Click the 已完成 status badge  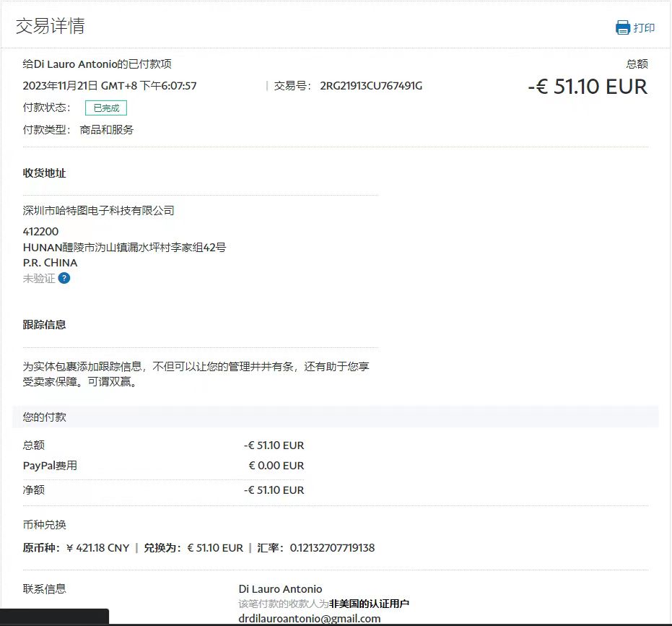coord(106,108)
